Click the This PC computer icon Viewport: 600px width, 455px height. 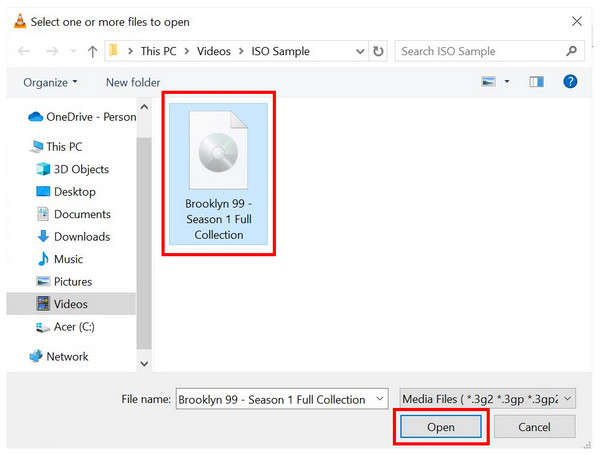click(x=37, y=147)
